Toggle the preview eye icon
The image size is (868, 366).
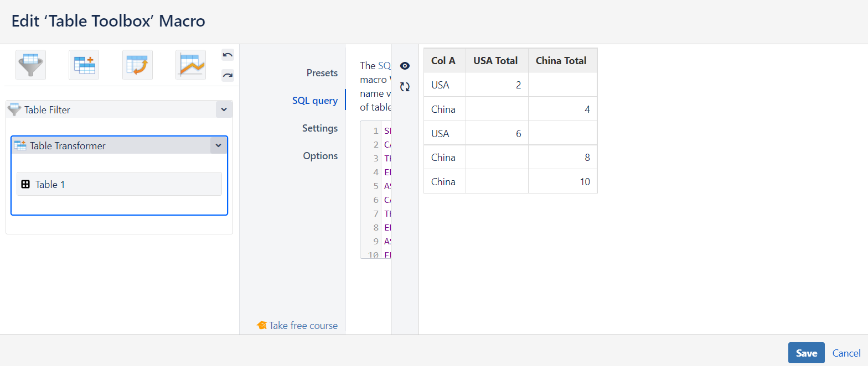point(405,66)
